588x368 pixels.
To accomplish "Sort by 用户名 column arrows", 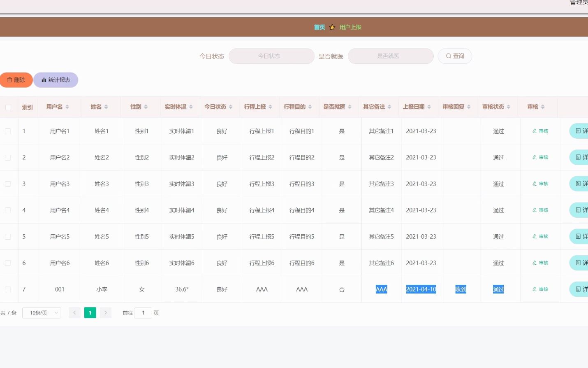I will 67,107.
